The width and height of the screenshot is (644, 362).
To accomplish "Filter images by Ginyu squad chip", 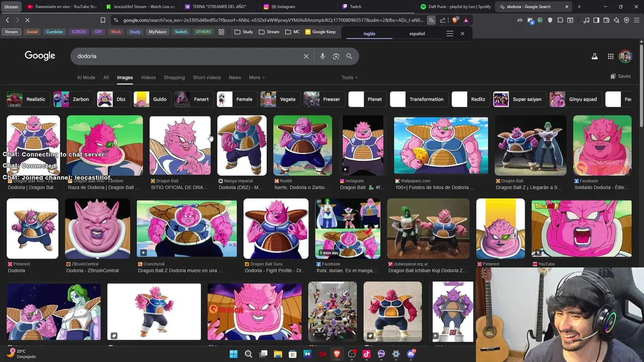I will pyautogui.click(x=575, y=99).
